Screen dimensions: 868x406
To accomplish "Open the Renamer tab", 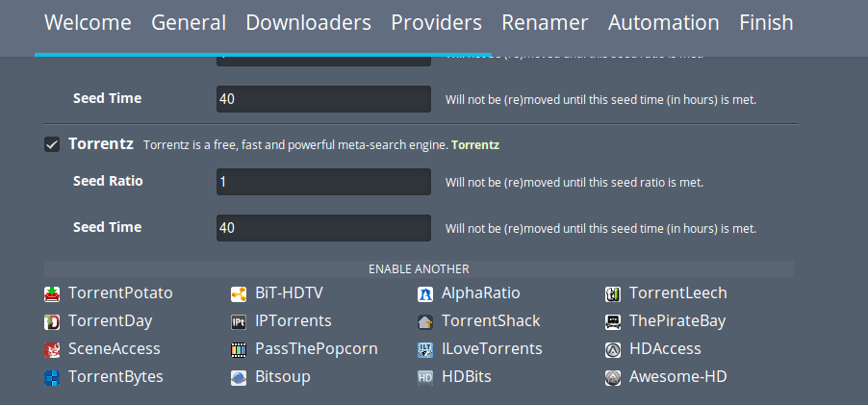I will point(545,23).
